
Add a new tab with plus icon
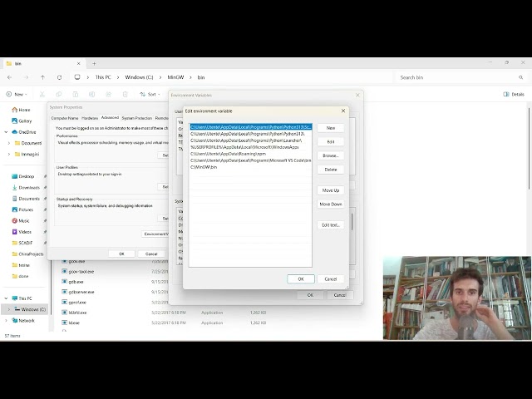pos(94,63)
